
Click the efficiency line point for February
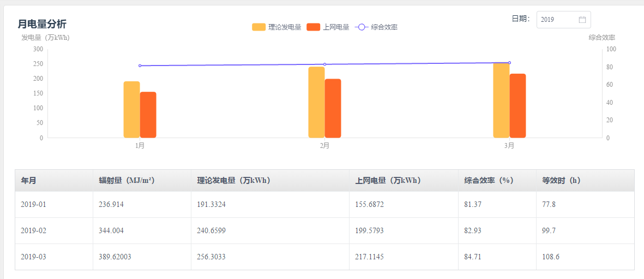tap(324, 64)
